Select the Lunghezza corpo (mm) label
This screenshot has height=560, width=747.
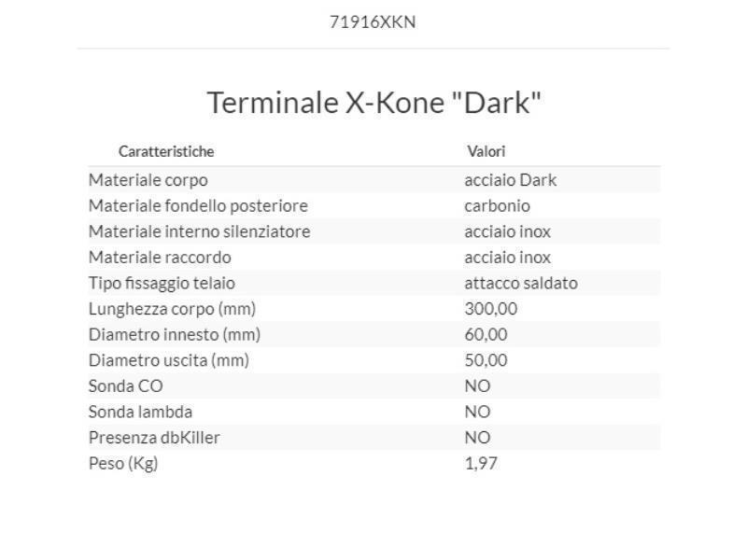172,309
